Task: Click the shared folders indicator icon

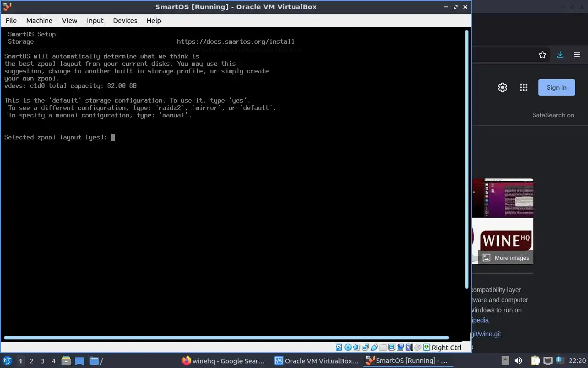Action: (x=383, y=347)
